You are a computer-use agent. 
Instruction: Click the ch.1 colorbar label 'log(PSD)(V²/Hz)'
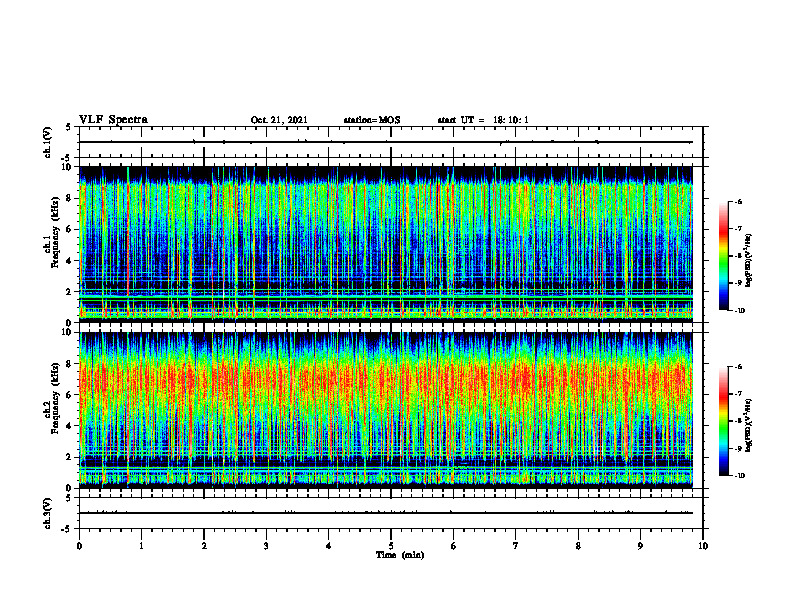coord(749,261)
